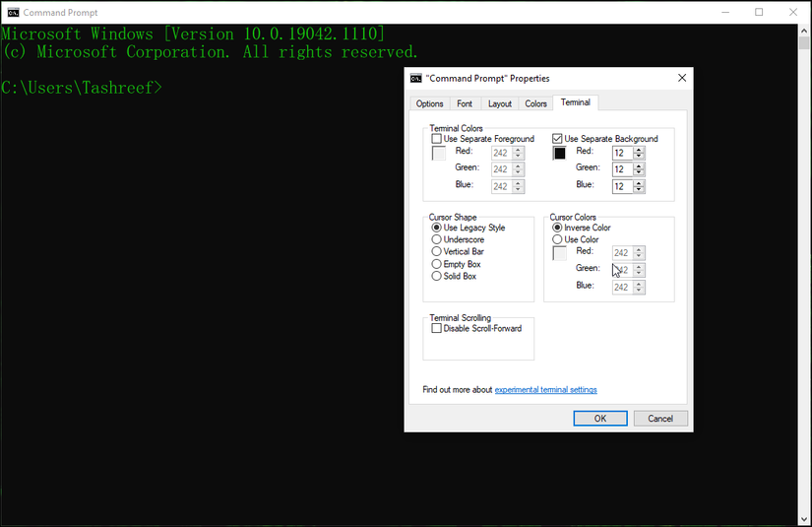Click the cursor color Red value field
The width and height of the screenshot is (812, 527).
click(x=622, y=253)
